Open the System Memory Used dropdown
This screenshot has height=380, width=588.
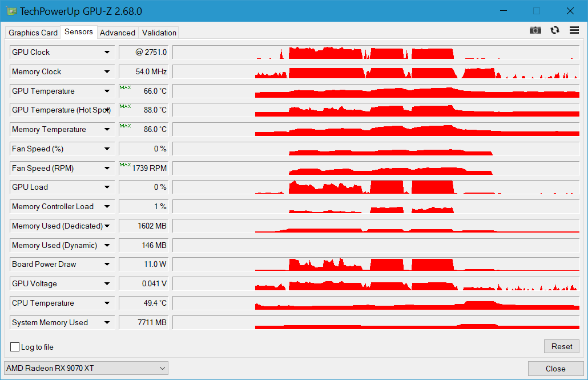point(107,322)
